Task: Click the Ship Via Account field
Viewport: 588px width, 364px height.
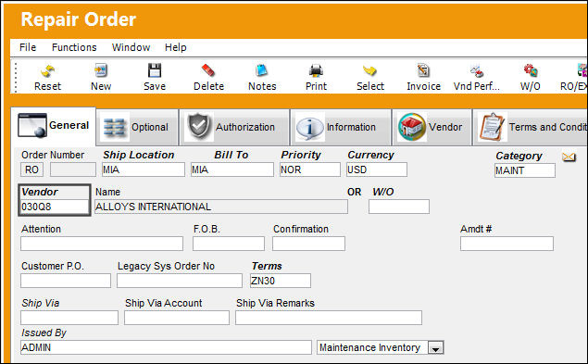Action: pos(177,318)
